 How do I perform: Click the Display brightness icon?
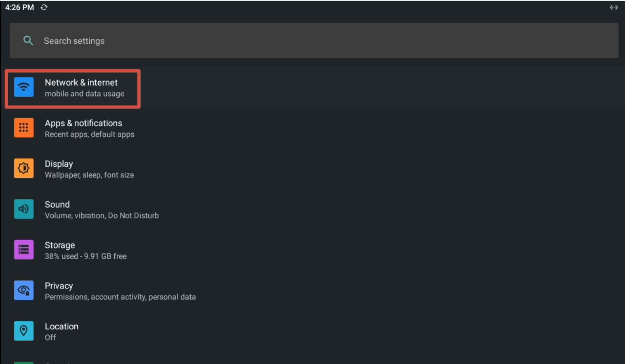[24, 168]
